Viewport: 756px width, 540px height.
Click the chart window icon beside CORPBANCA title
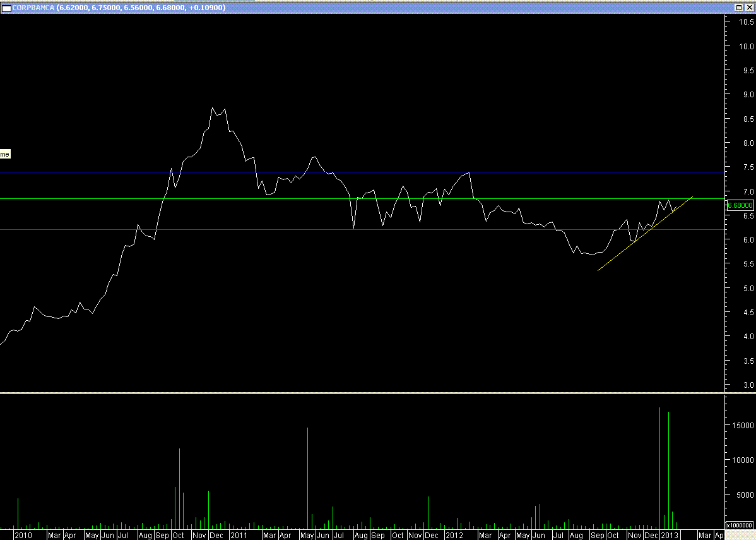[7, 8]
